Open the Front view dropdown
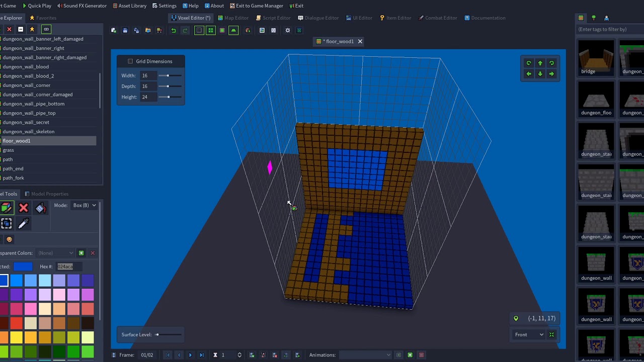The height and width of the screenshot is (362, 644). 529,334
